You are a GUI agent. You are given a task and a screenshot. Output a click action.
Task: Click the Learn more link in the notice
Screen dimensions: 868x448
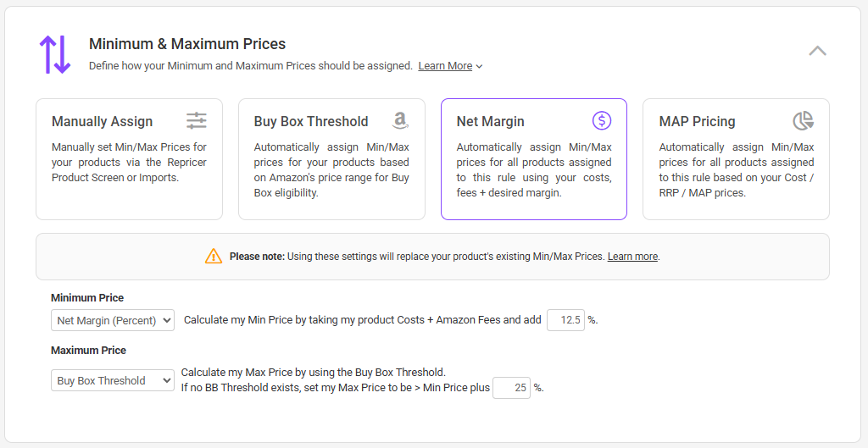pos(632,257)
